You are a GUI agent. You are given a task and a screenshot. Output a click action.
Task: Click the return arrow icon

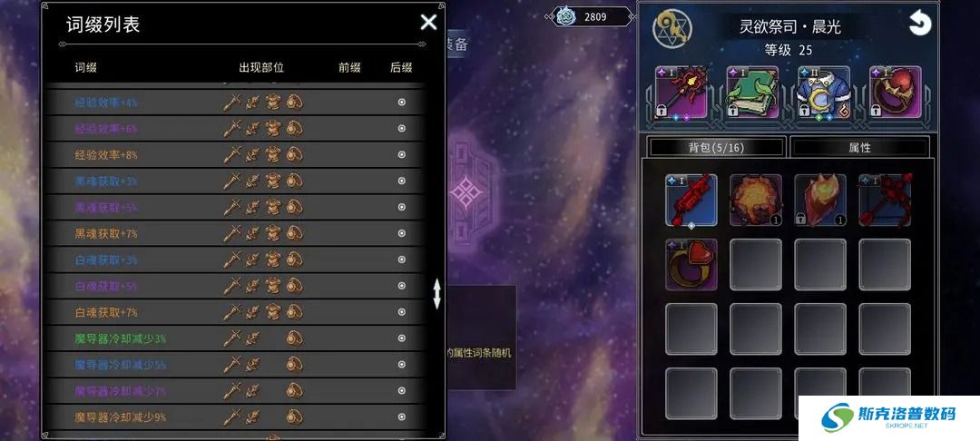(919, 24)
